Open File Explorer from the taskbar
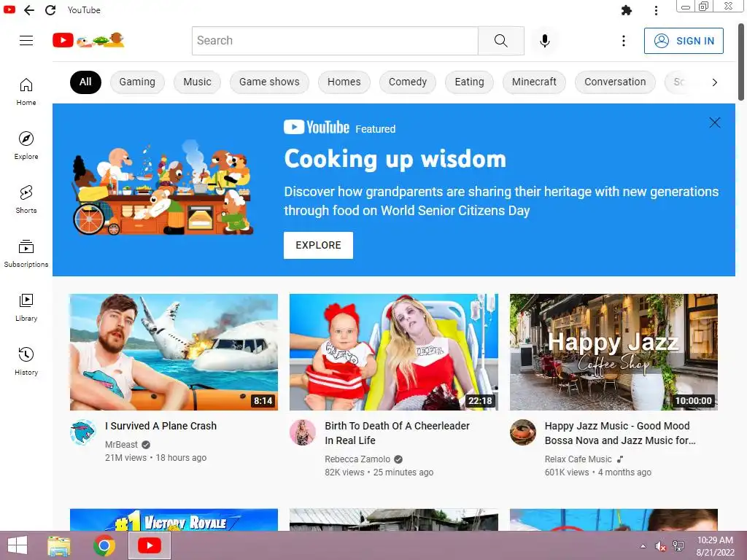The height and width of the screenshot is (560, 747). point(59,545)
